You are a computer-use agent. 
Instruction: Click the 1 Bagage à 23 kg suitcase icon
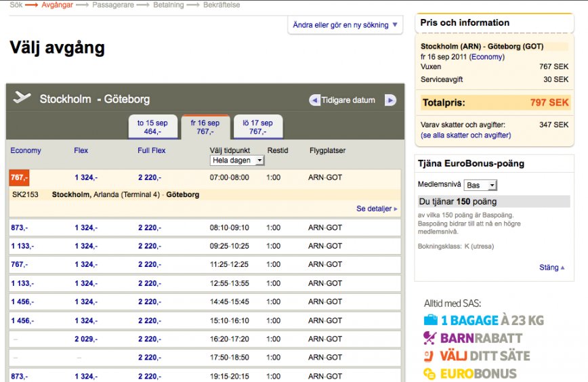coord(431,320)
